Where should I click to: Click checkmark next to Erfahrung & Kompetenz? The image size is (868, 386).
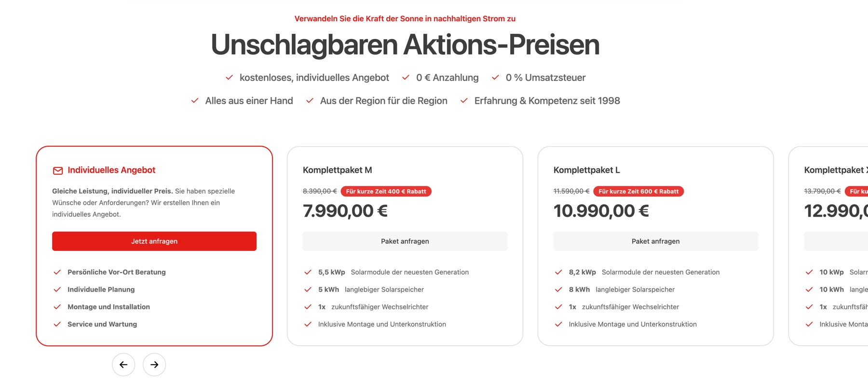[x=464, y=101]
